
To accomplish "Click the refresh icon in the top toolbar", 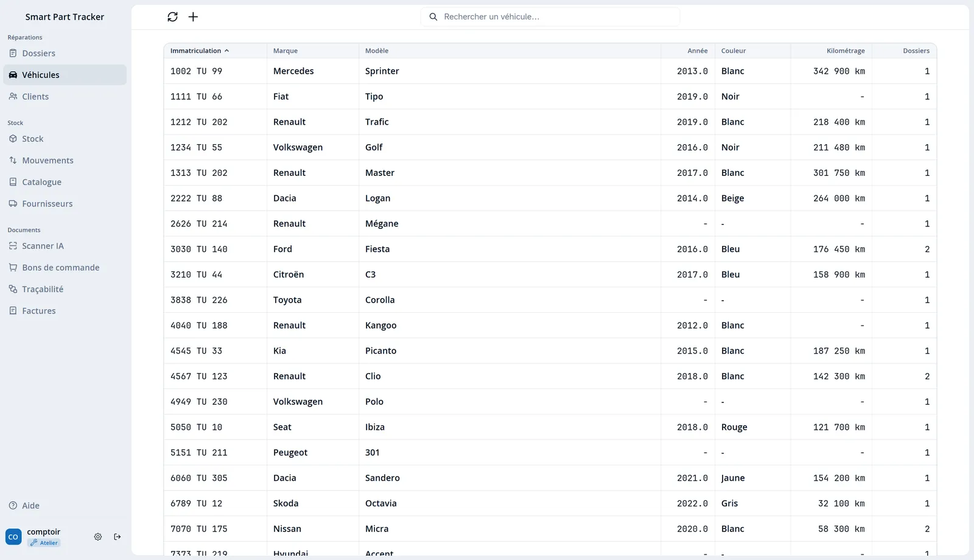I will click(x=173, y=17).
